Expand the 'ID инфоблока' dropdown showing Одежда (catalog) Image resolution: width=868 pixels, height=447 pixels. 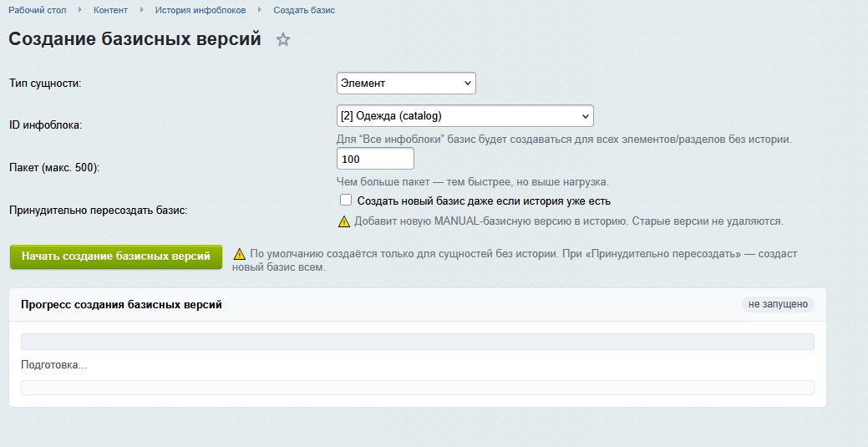[x=464, y=115]
